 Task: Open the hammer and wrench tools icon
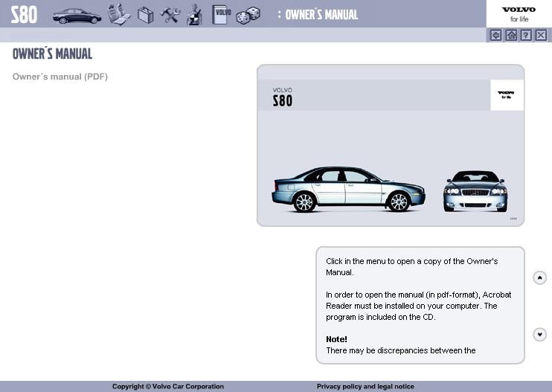point(170,15)
